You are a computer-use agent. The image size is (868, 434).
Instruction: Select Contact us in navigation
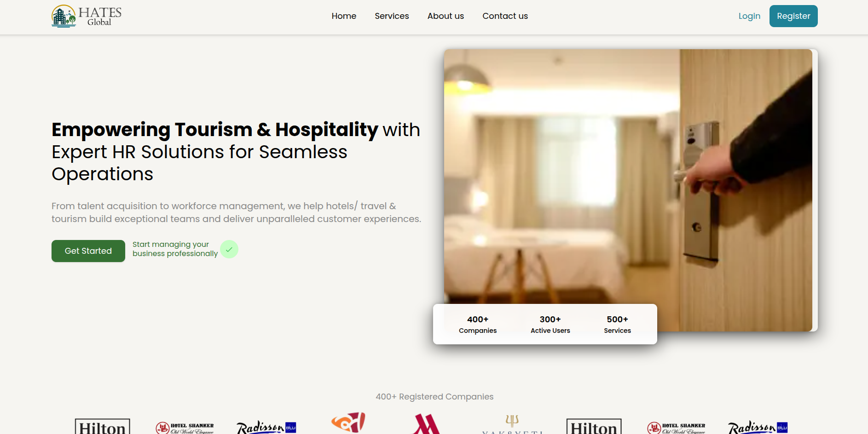pos(505,16)
